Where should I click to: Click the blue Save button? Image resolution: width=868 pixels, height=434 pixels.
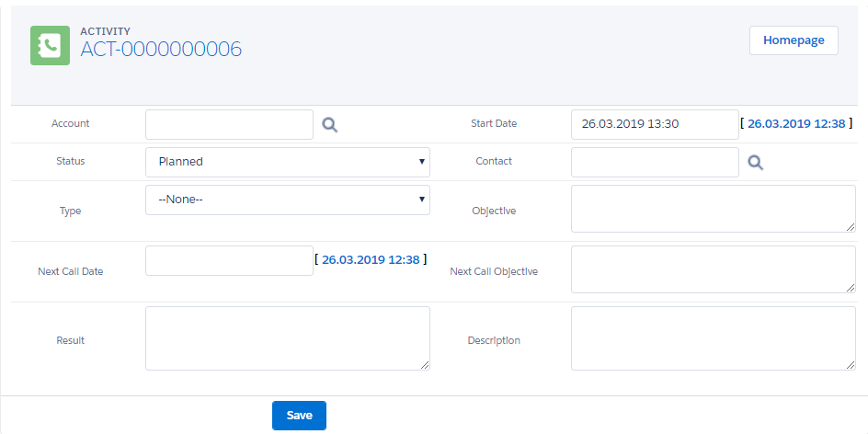[x=299, y=416]
